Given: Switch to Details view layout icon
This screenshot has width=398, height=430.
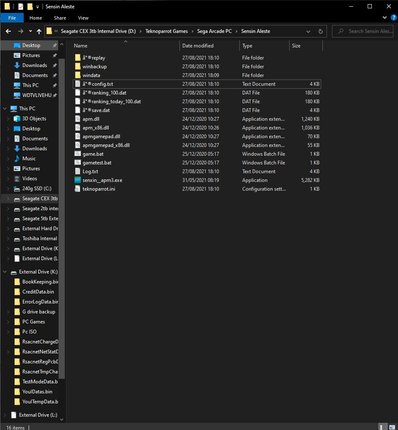Looking at the screenshot, I should [x=382, y=427].
